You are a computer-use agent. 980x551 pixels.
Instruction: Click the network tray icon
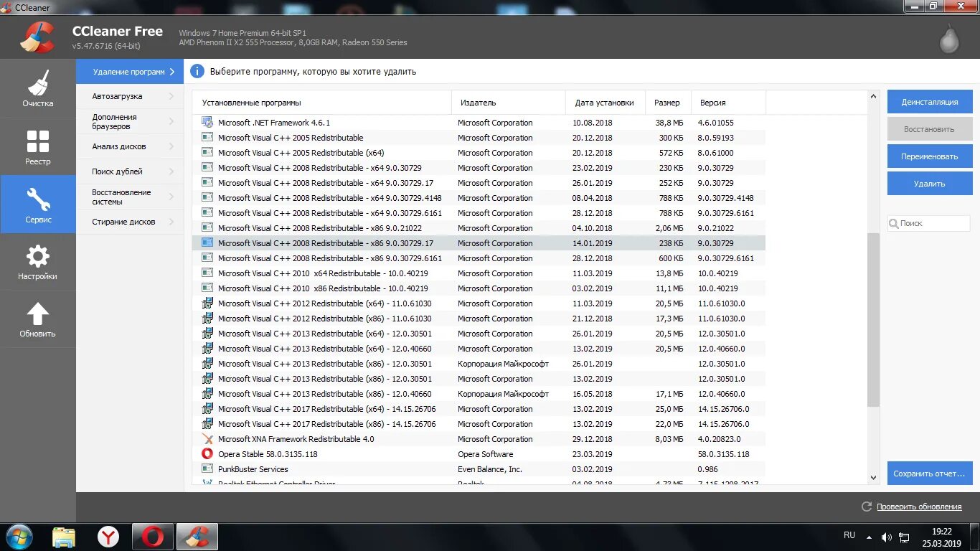[905, 537]
